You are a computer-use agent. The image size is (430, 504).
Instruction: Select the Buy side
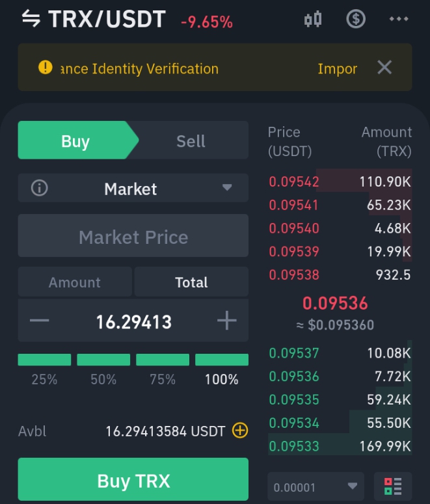(75, 140)
